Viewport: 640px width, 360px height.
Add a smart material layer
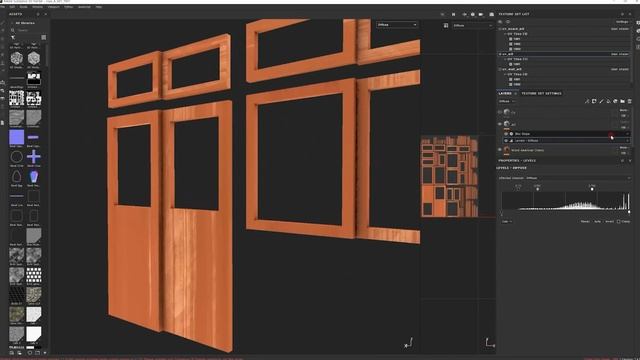point(615,101)
